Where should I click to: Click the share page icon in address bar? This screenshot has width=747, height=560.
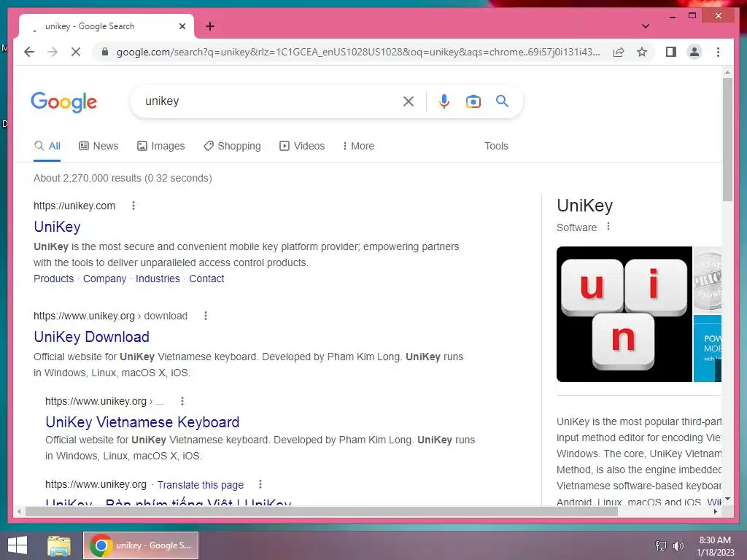(x=619, y=52)
